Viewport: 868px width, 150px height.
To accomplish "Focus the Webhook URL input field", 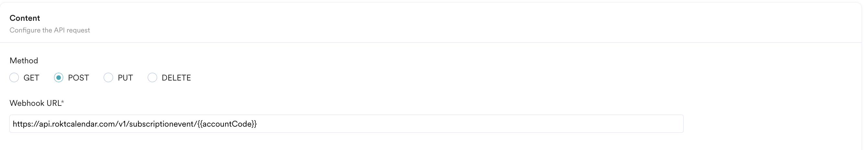I will pyautogui.click(x=347, y=124).
